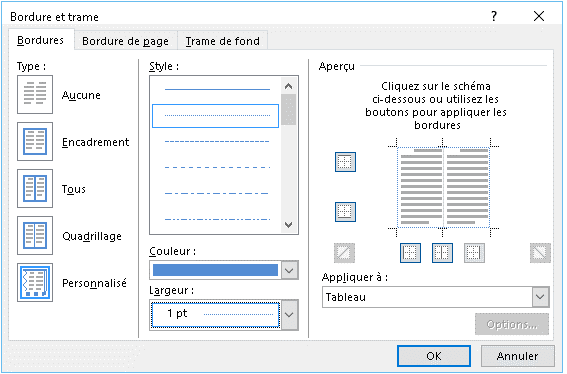Image resolution: width=567 pixels, height=374 pixels.
Task: Toggle inner vertical border button below preview
Action: coord(442,252)
